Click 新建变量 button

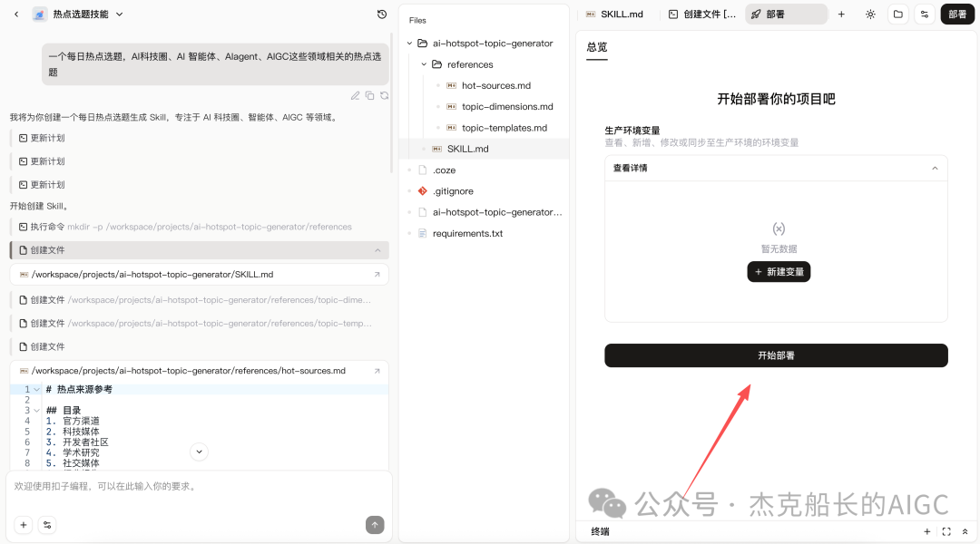point(779,272)
